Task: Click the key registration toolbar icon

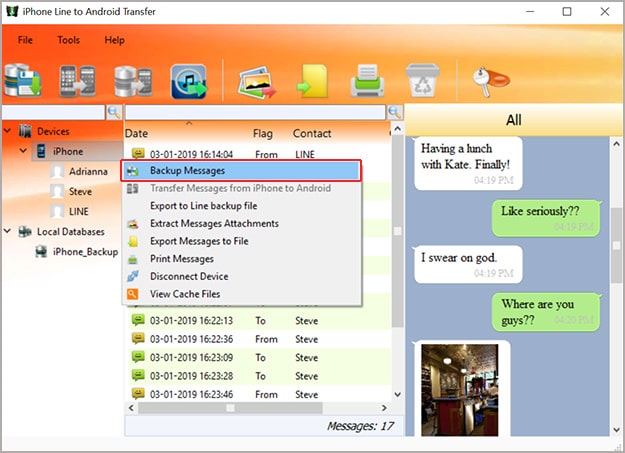Action: [486, 79]
